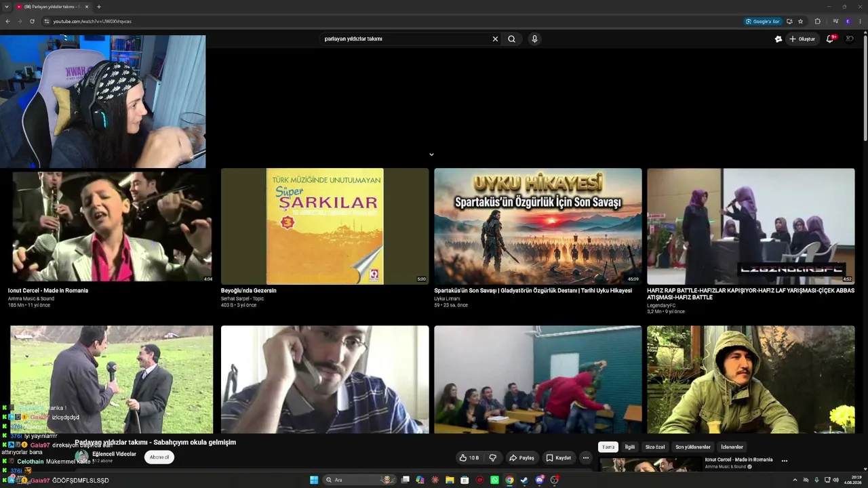Open the tab search dropdown in Chrome

(6, 7)
